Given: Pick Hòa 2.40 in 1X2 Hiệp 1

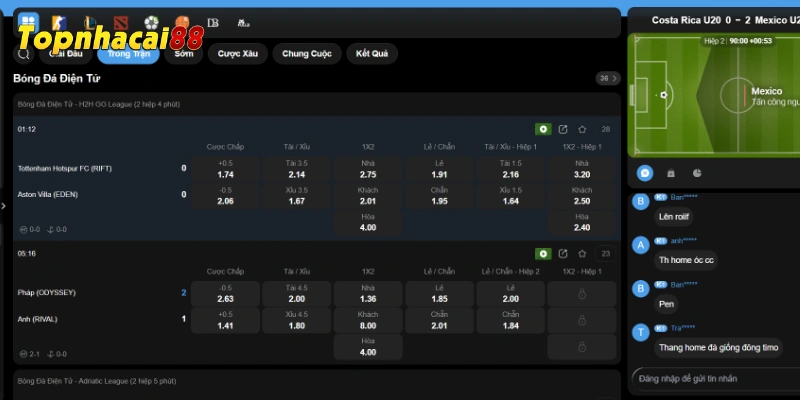Looking at the screenshot, I should pyautogui.click(x=582, y=222).
